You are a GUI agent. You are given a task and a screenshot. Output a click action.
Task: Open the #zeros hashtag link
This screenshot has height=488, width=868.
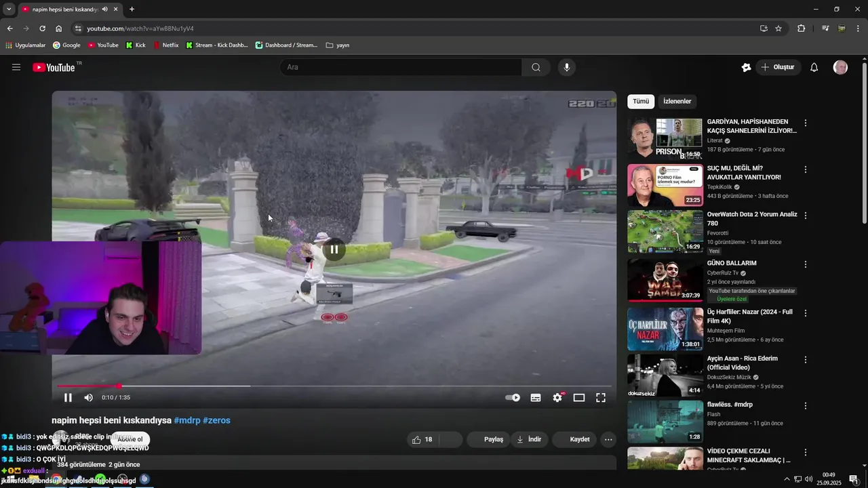[x=216, y=420]
